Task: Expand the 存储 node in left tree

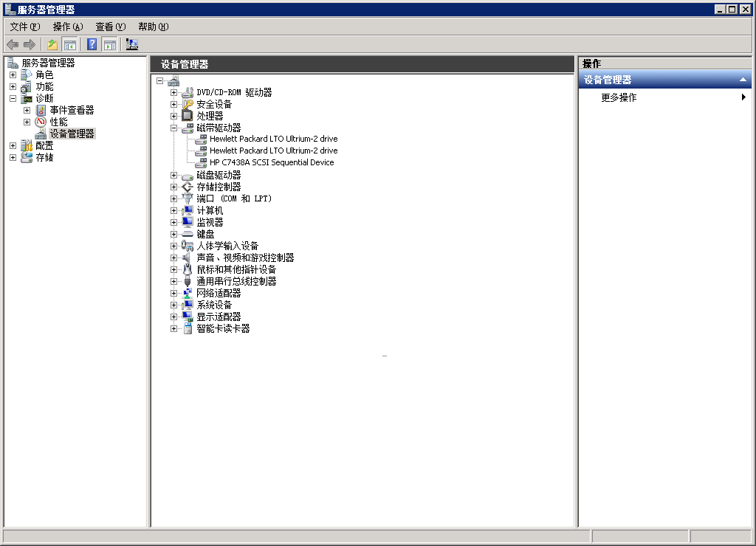Action: click(x=13, y=158)
